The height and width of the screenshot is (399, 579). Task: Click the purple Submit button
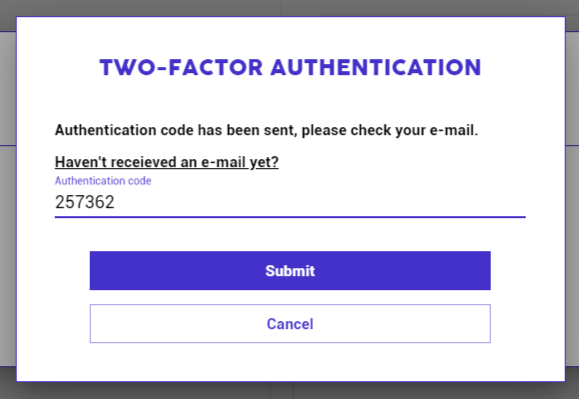click(x=290, y=271)
